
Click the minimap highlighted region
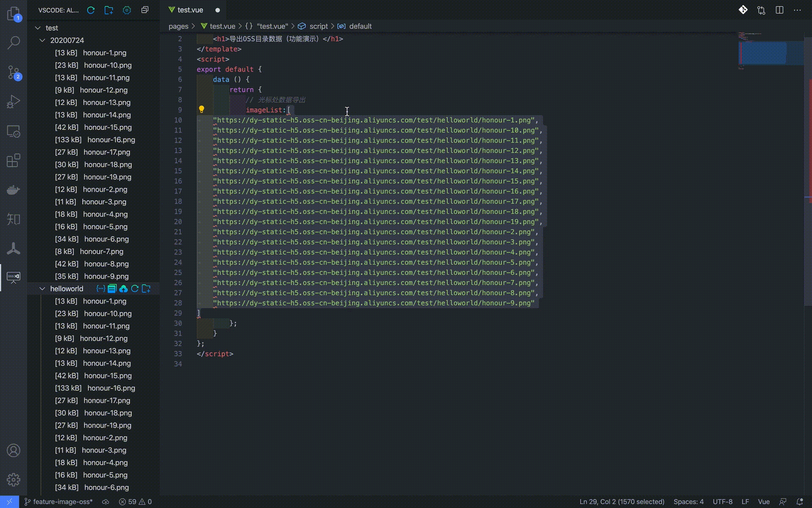762,53
